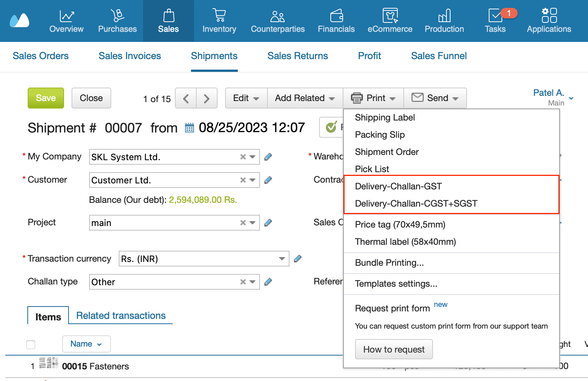Open the Overview section icon
The width and height of the screenshot is (588, 381).
pyautogui.click(x=66, y=16)
